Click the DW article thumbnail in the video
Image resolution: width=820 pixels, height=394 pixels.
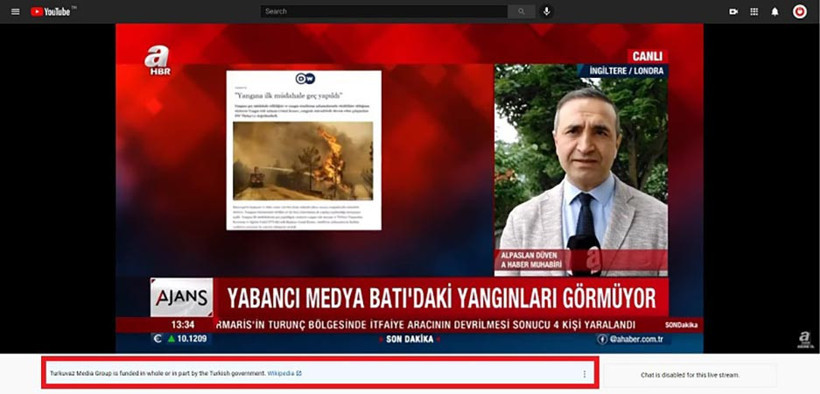[303, 151]
